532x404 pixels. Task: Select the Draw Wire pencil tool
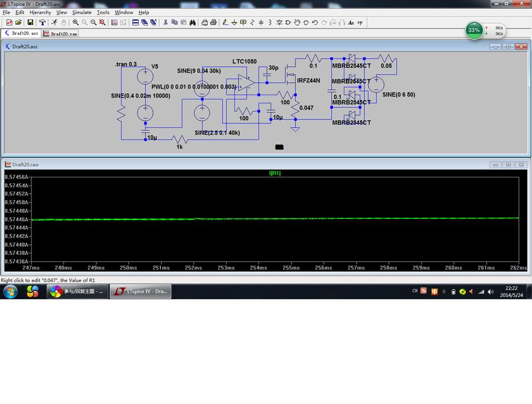click(x=225, y=22)
